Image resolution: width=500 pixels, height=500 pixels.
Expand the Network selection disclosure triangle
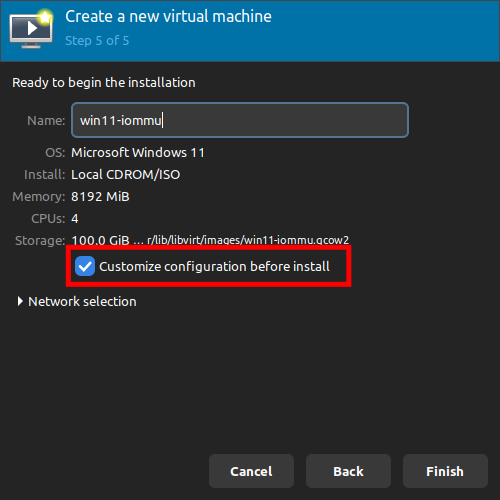(20, 301)
